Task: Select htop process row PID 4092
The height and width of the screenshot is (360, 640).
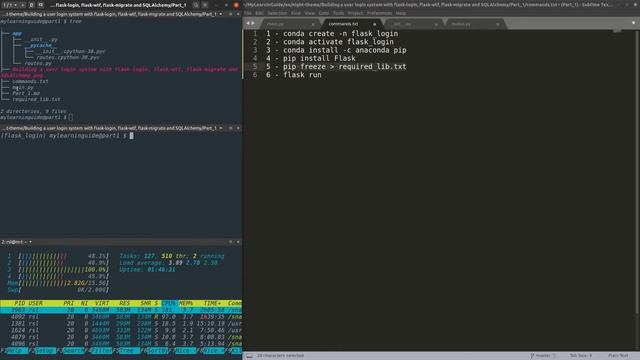Action: [x=121, y=317]
